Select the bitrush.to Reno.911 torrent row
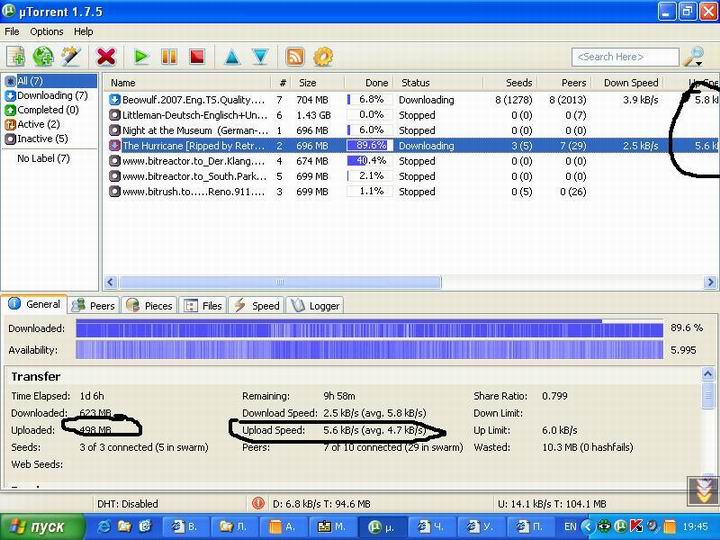The image size is (720, 540). 411,191
